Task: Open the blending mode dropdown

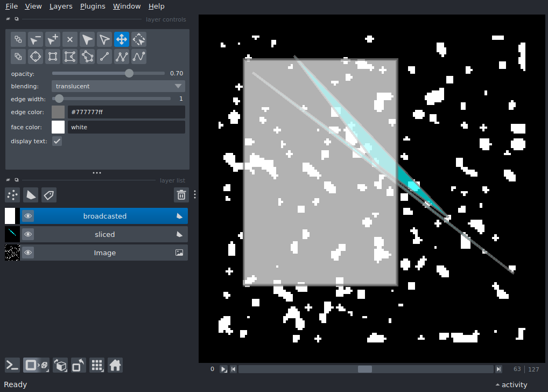Action: pyautogui.click(x=118, y=86)
